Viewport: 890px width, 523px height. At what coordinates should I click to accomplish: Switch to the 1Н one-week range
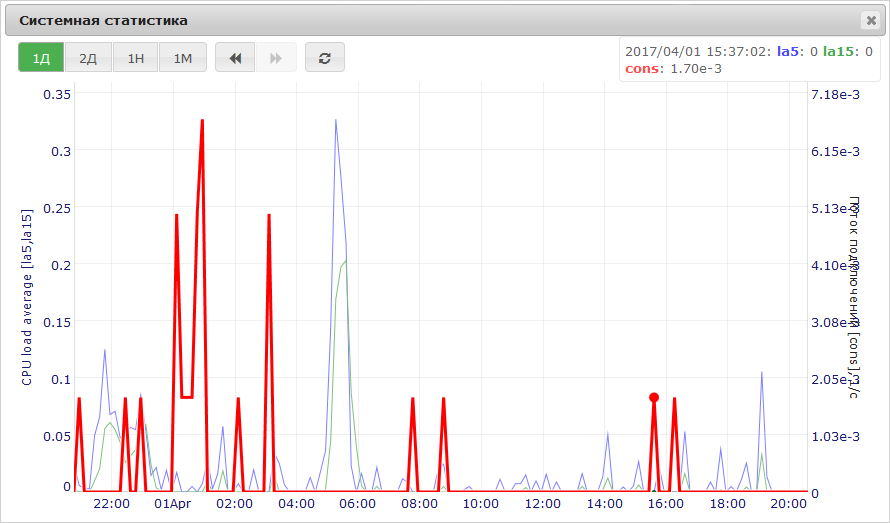pos(135,58)
